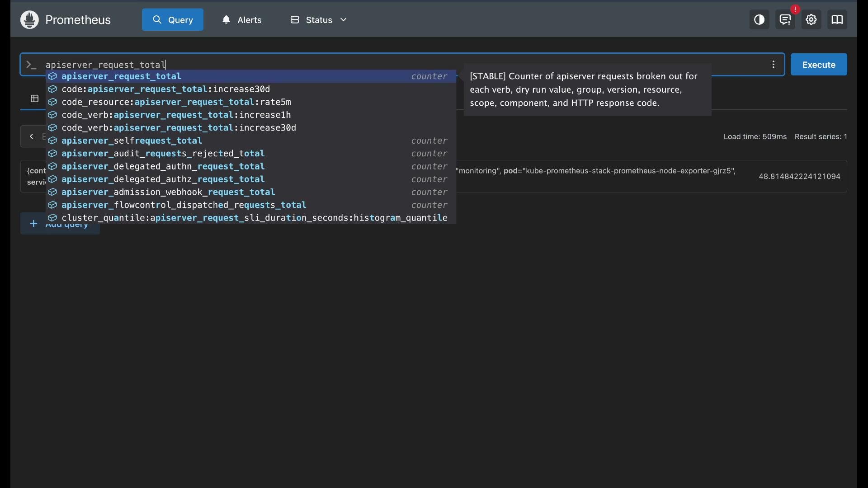Select apiserver_audit_requests_rejected_total suggestion
868x488 pixels.
(x=251, y=154)
